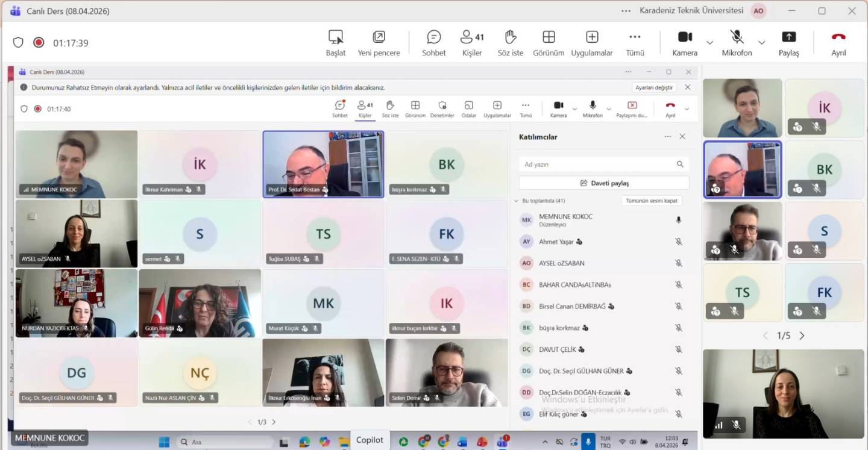Image resolution: width=868 pixels, height=450 pixels.
Task: Open Copilot from the Windows taskbar
Action: pos(370,440)
